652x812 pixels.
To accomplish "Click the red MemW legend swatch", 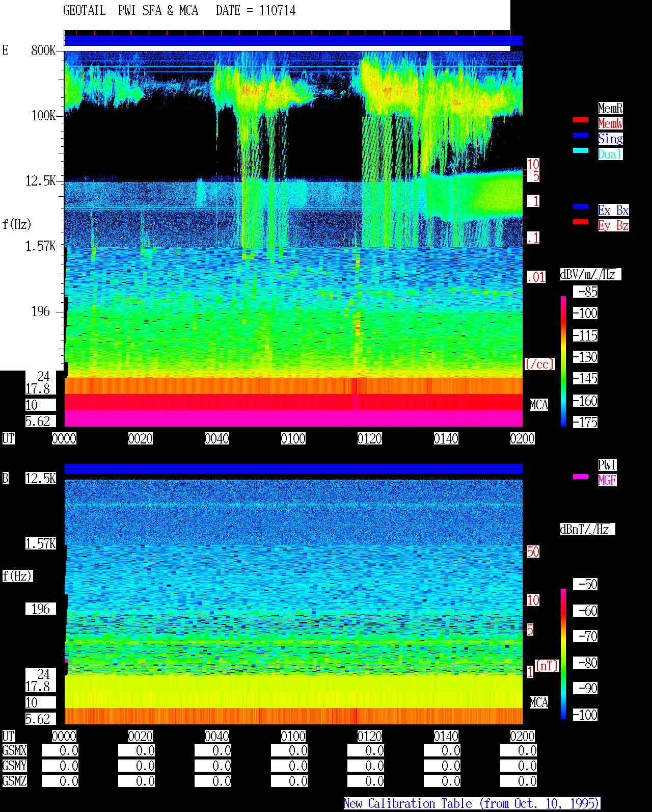I will pos(581,120).
